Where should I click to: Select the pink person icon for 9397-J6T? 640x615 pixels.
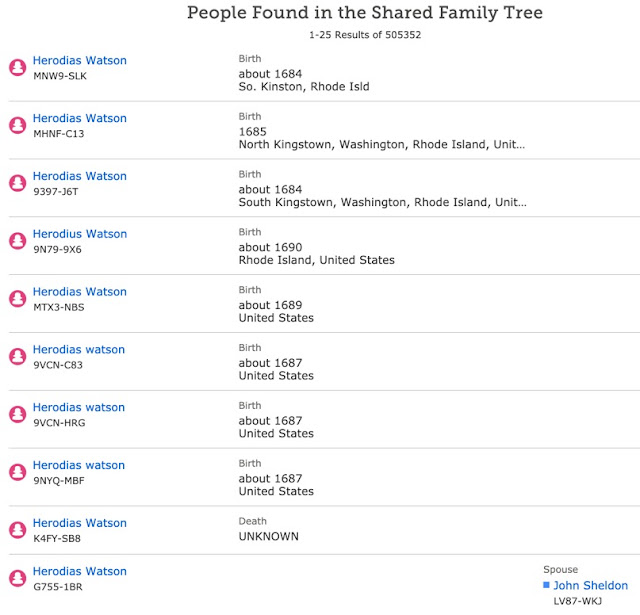pos(18,183)
